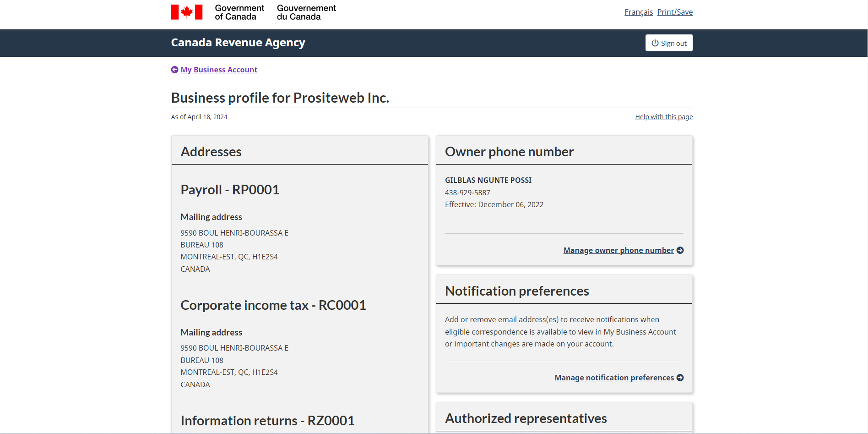Click the Information returns - RZ0001 heading
Image resolution: width=868 pixels, height=434 pixels.
[267, 421]
